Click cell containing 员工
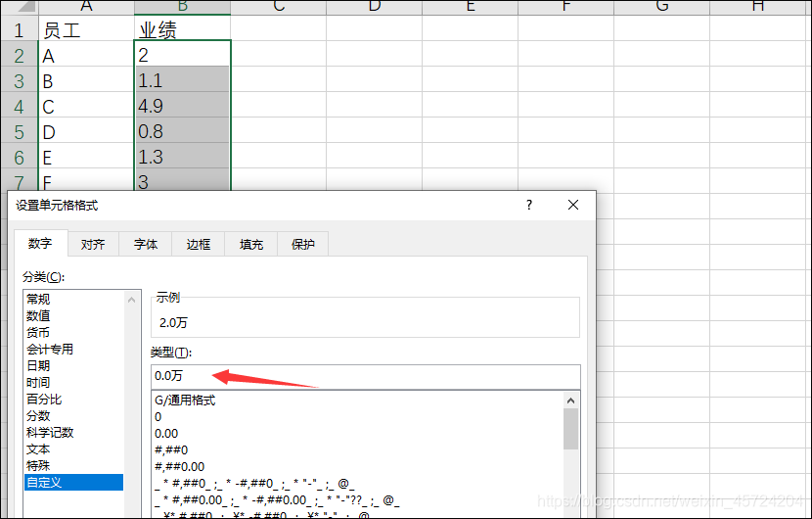Screen dimensions: 812x519 pos(86,30)
